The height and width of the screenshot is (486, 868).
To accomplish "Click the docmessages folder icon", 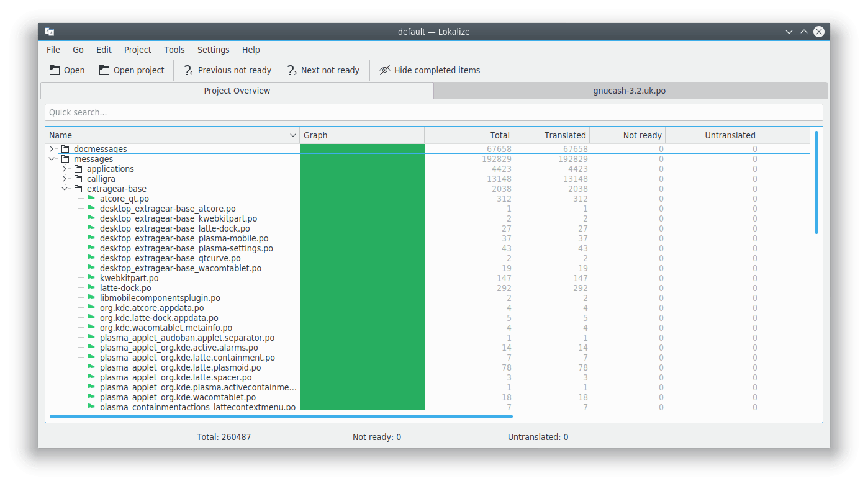I will (x=65, y=149).
